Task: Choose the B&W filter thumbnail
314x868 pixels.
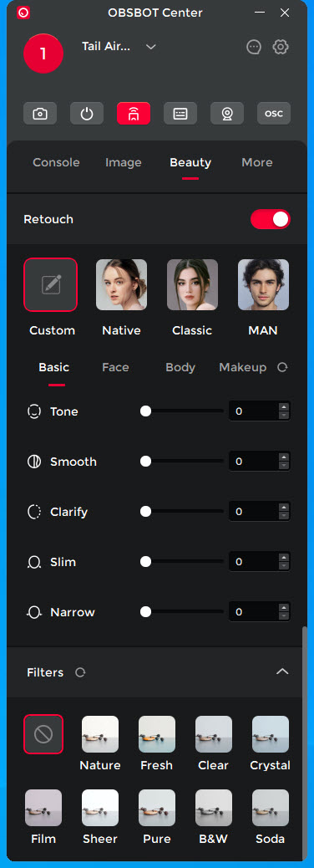Action: coord(214,808)
